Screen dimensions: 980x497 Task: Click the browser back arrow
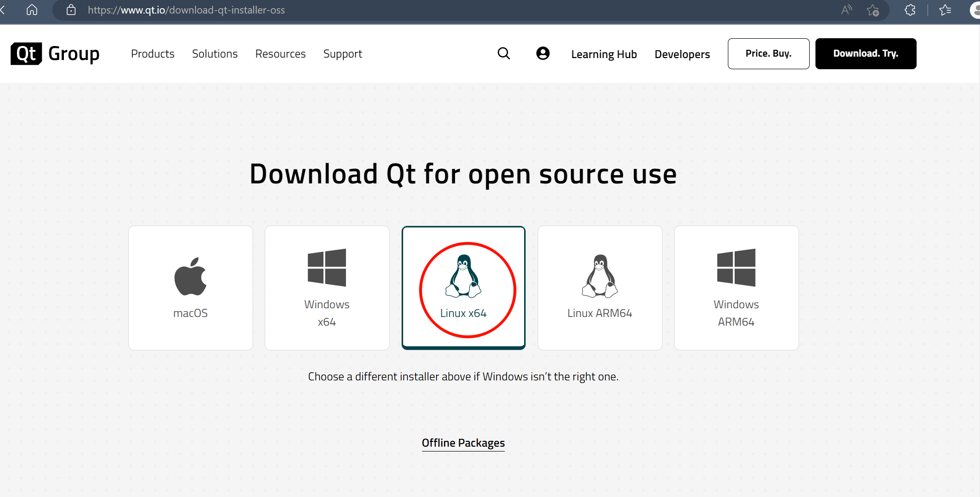[x=2, y=10]
